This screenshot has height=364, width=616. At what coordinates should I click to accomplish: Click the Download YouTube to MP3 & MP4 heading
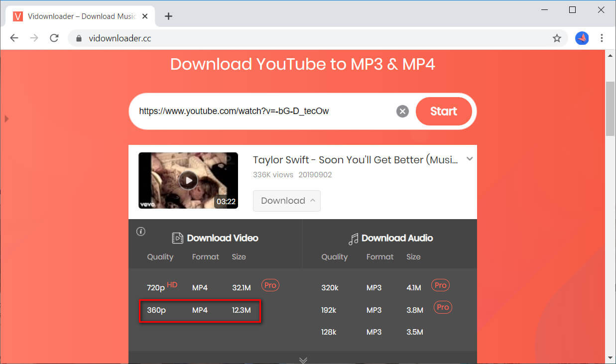pyautogui.click(x=303, y=64)
